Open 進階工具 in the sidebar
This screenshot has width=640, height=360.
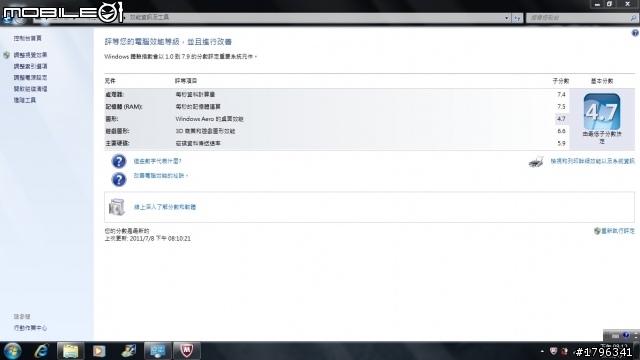click(24, 100)
